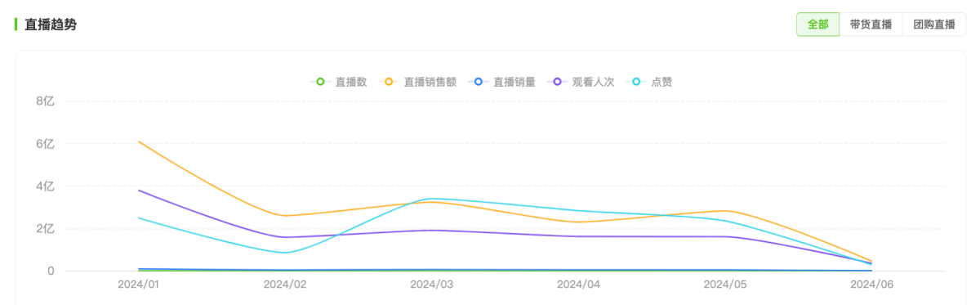The width and height of the screenshot is (980, 305).
Task: Toggle the green 直播数 legend marker
Action: click(x=320, y=82)
